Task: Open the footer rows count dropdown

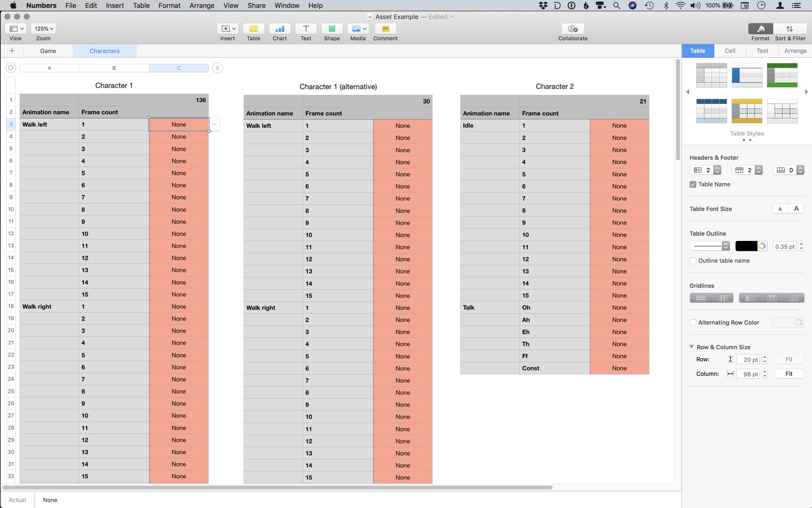Action: (x=801, y=170)
